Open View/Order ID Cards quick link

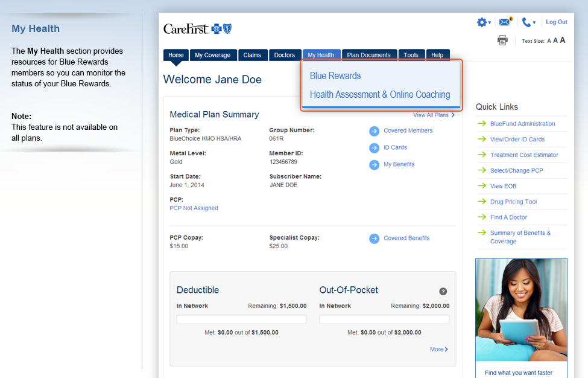[x=517, y=139]
